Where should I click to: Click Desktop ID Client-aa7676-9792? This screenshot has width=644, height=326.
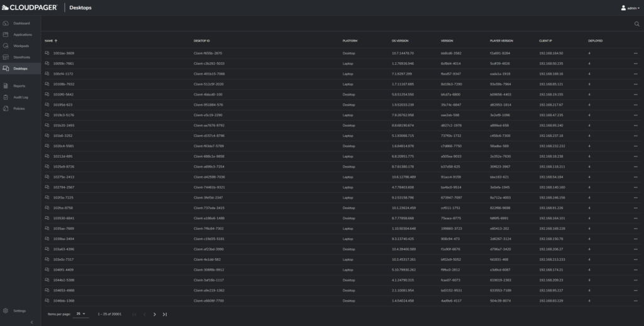209,126
